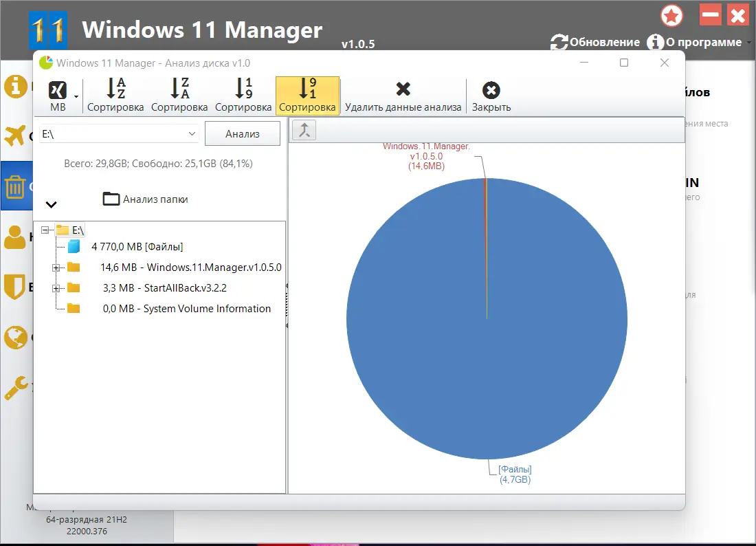Open the E:\ drive dropdown
Screen dimensions: 756x546
click(x=119, y=133)
